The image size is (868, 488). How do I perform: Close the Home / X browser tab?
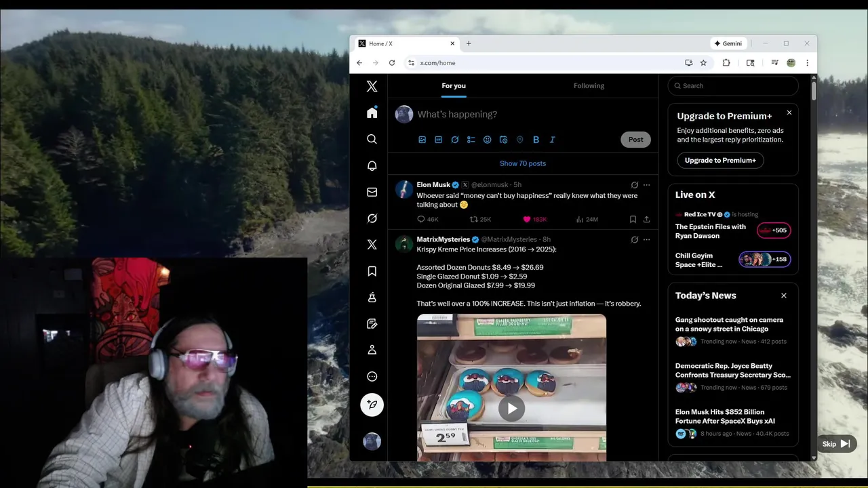tap(452, 43)
